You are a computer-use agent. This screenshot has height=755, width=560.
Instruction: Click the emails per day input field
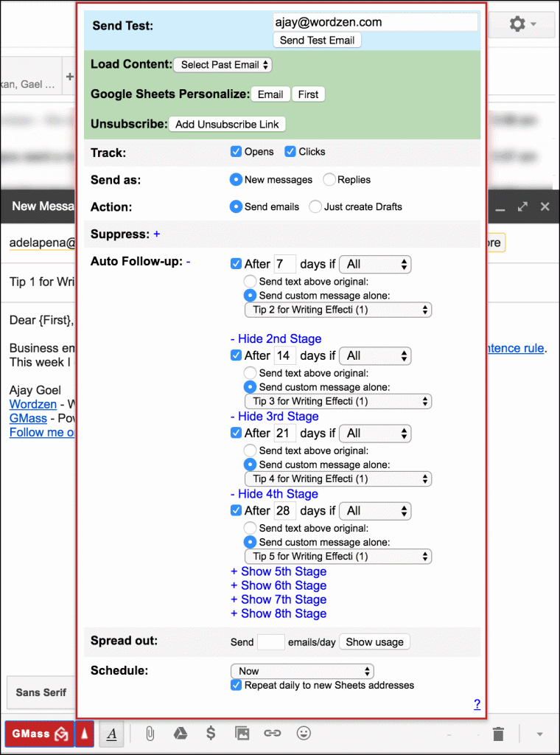click(270, 642)
